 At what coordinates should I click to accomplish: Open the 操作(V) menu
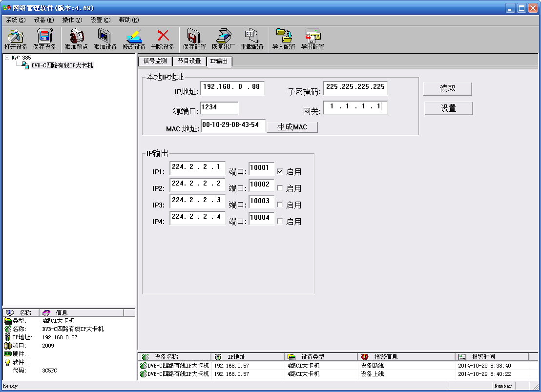coord(72,20)
